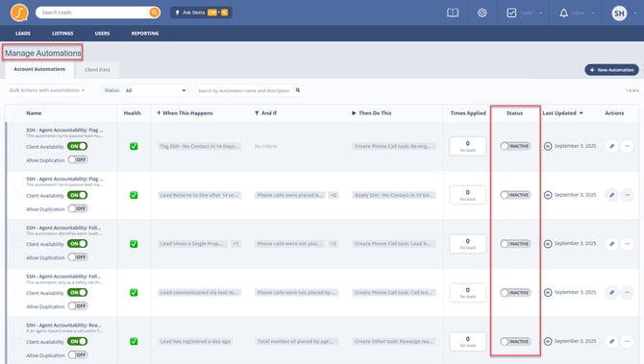Click health checkmark for Tag SSH No Contact row
The height and width of the screenshot is (364, 644).
[134, 146]
